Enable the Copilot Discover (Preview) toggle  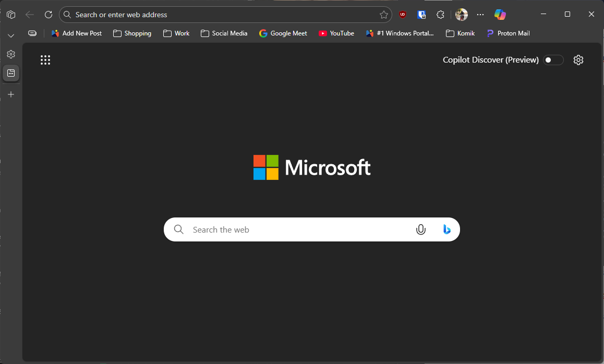coord(553,60)
